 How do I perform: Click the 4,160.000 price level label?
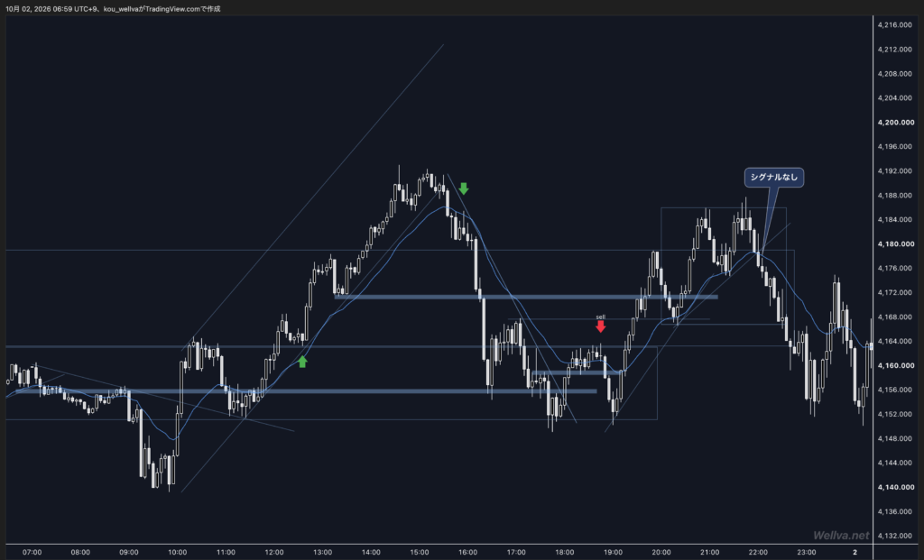click(x=896, y=366)
